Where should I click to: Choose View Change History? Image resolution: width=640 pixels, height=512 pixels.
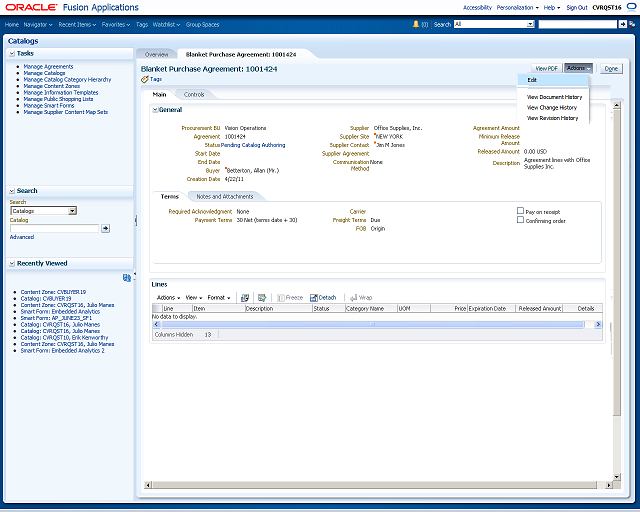point(552,108)
